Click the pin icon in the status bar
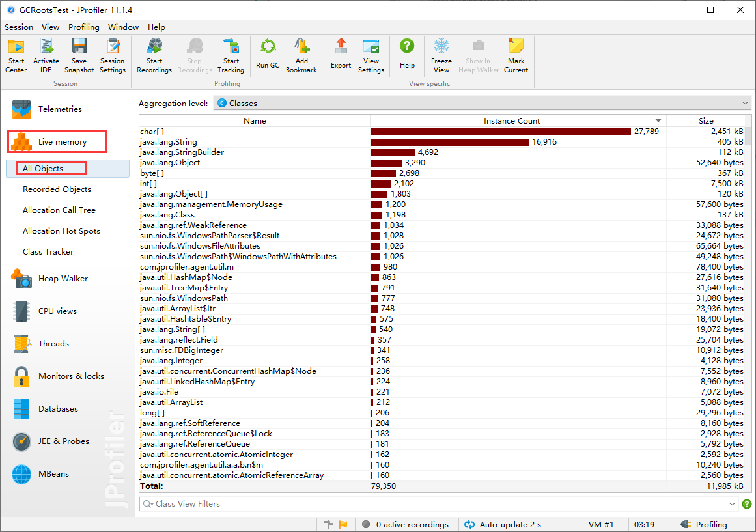 click(329, 524)
